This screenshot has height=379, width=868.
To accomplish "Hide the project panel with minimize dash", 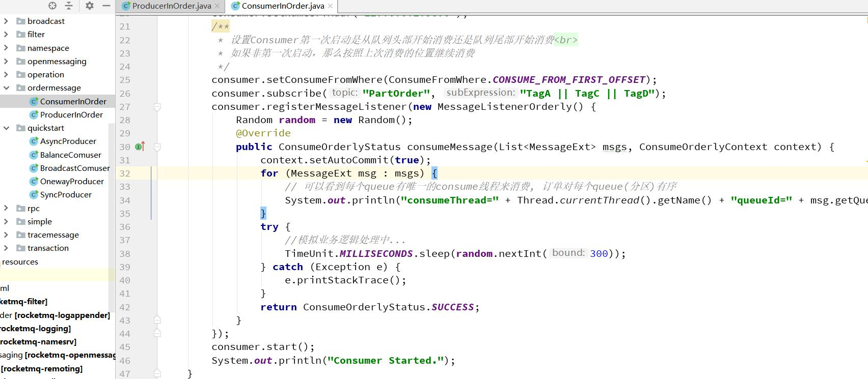I will [x=106, y=6].
